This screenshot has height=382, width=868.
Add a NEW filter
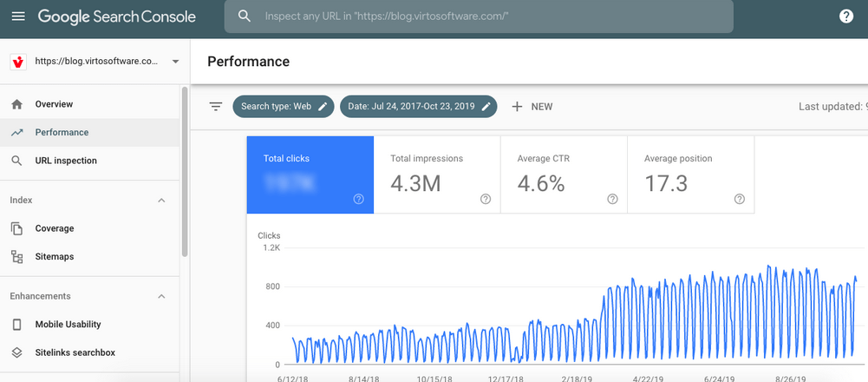coord(532,107)
